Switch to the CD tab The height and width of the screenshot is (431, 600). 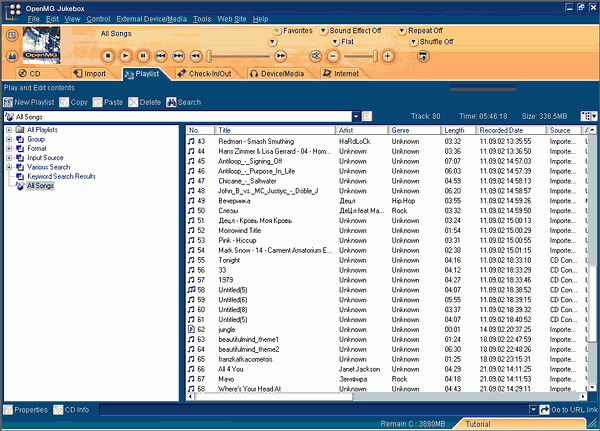tap(34, 73)
